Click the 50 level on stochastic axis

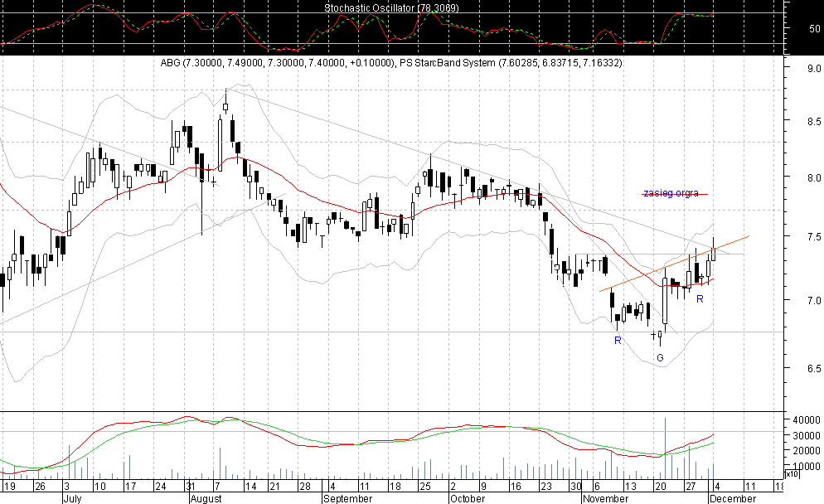tap(814, 29)
